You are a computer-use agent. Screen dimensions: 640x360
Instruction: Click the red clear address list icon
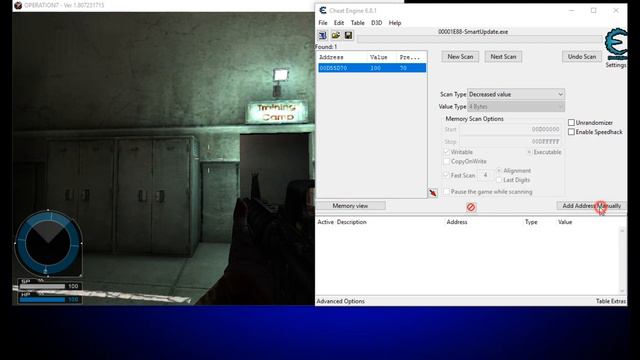471,207
